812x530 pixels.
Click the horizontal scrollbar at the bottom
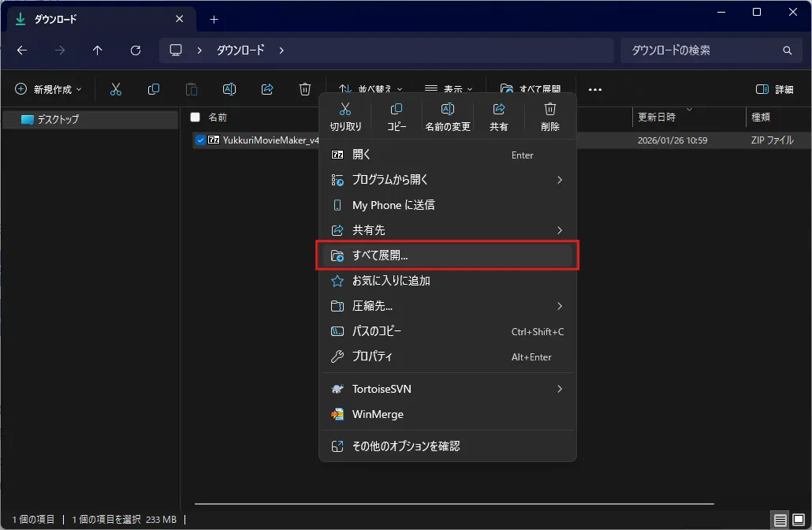[x=454, y=503]
